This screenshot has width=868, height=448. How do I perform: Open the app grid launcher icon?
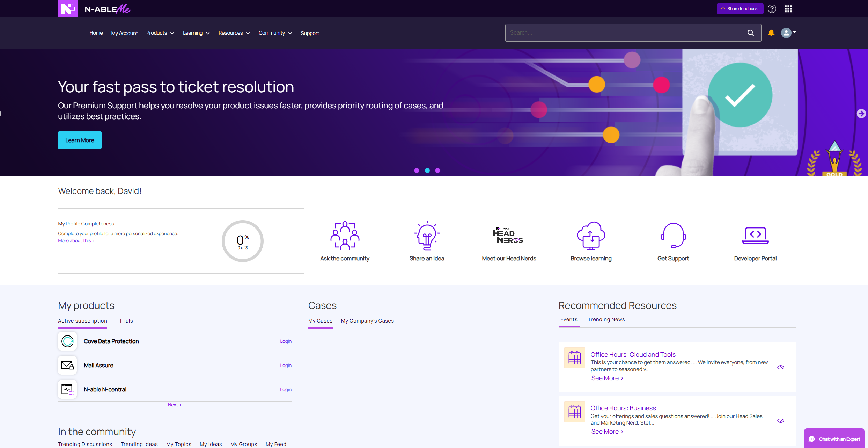(x=788, y=9)
